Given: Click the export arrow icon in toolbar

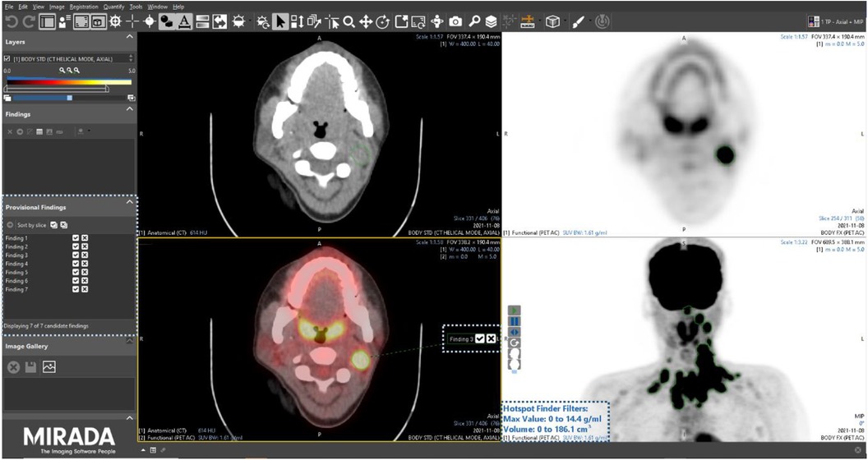Looking at the screenshot, I should [401, 21].
